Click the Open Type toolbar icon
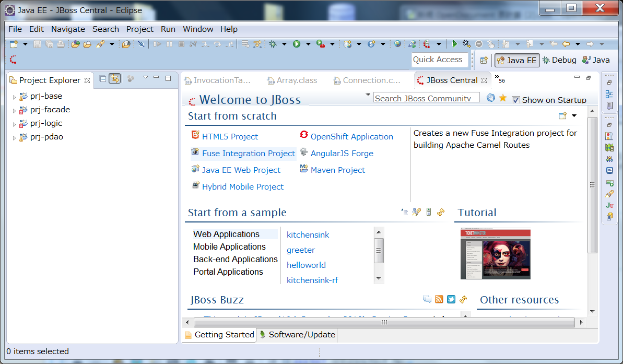The image size is (623, 364). 75,44
